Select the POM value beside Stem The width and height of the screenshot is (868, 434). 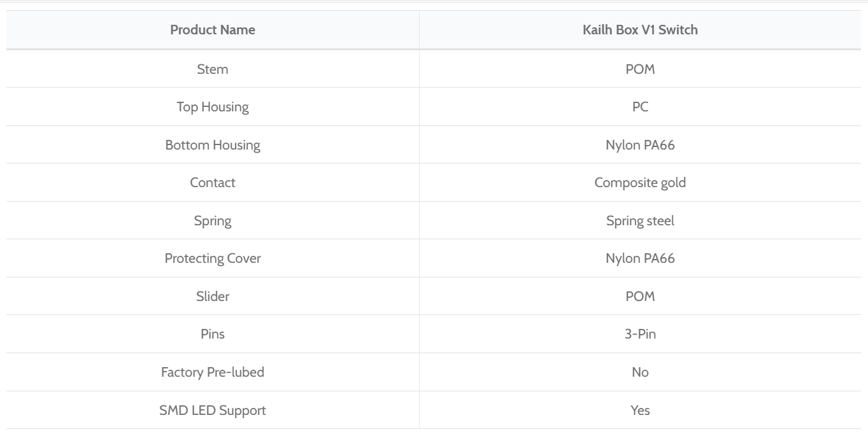pos(640,69)
